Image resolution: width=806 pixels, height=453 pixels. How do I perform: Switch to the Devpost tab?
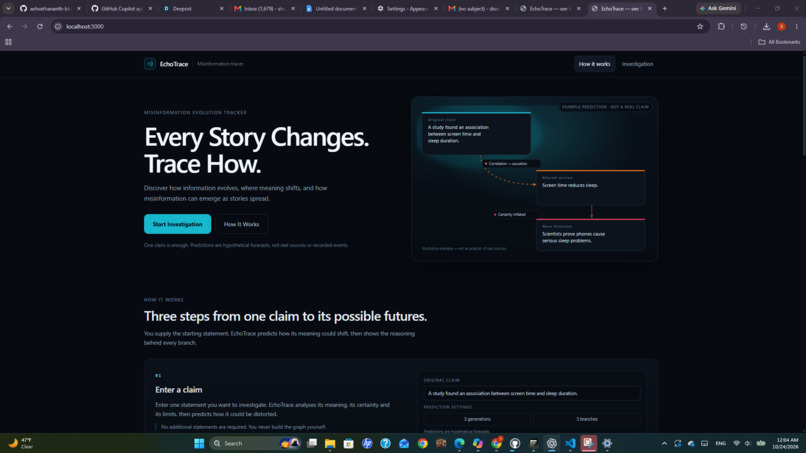point(193,8)
